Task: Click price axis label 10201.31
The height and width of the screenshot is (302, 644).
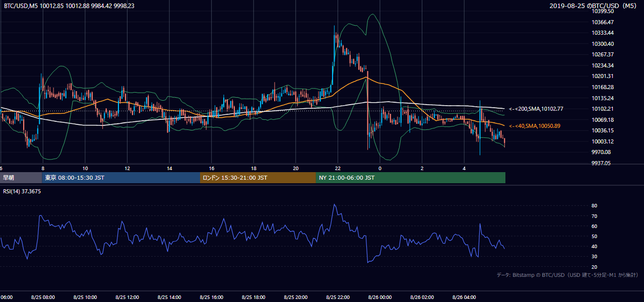Action: point(602,76)
